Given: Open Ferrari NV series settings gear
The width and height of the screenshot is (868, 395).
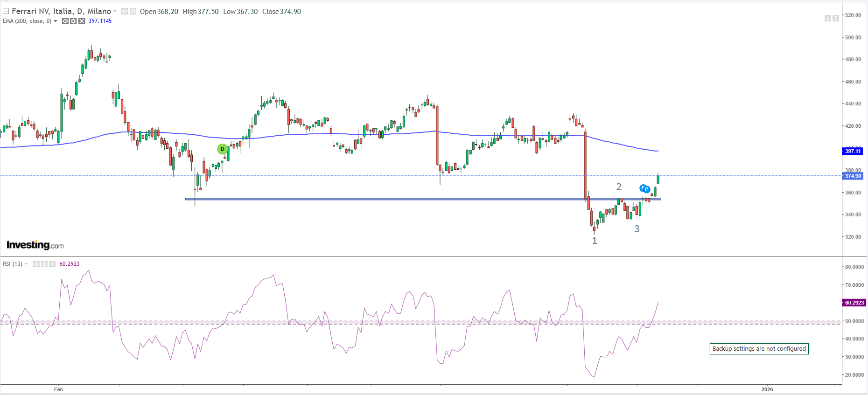Looking at the screenshot, I should tap(133, 11).
